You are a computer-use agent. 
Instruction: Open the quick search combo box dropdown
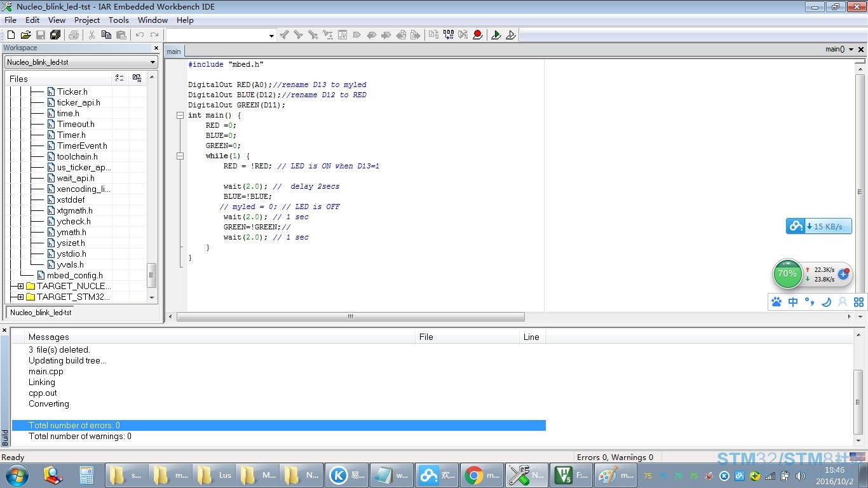coord(271,36)
